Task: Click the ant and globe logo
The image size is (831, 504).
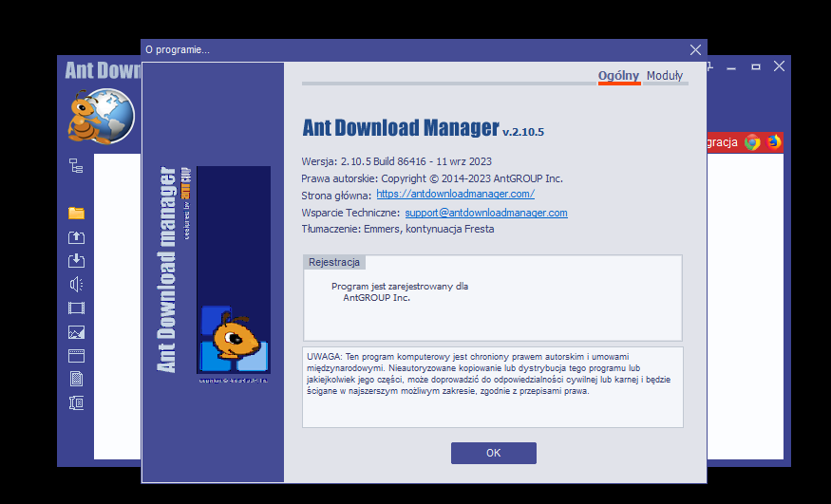Action: click(x=102, y=116)
